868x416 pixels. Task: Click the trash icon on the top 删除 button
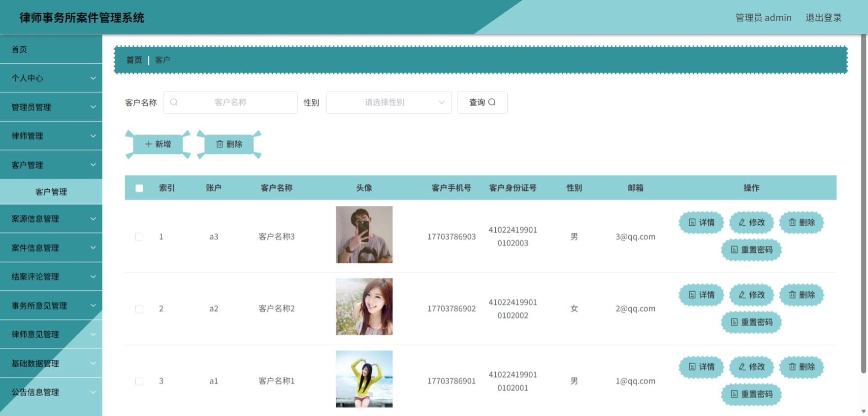220,144
